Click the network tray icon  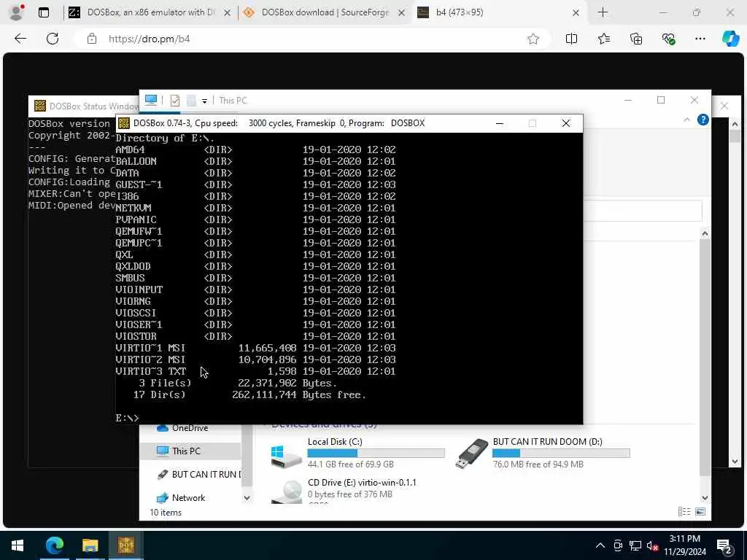click(x=635, y=545)
